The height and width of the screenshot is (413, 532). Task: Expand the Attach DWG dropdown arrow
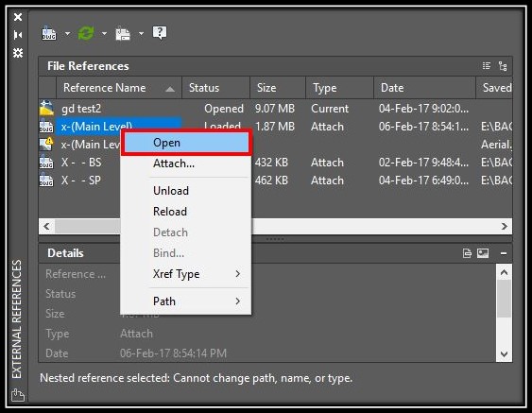pos(67,33)
